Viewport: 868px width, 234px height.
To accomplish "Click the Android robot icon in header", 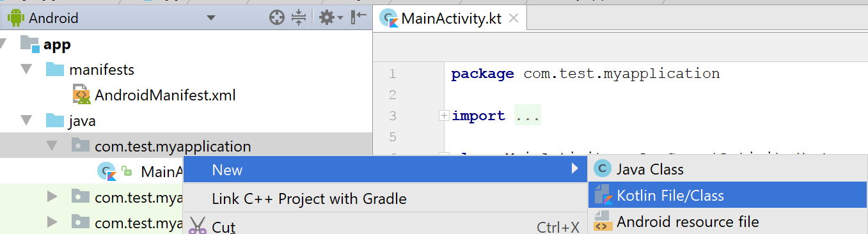I will point(15,18).
